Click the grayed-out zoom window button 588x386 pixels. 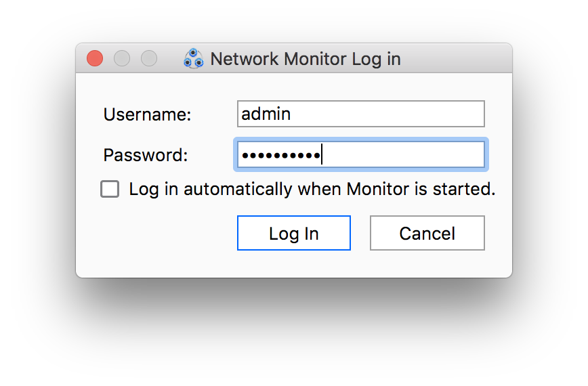point(149,59)
